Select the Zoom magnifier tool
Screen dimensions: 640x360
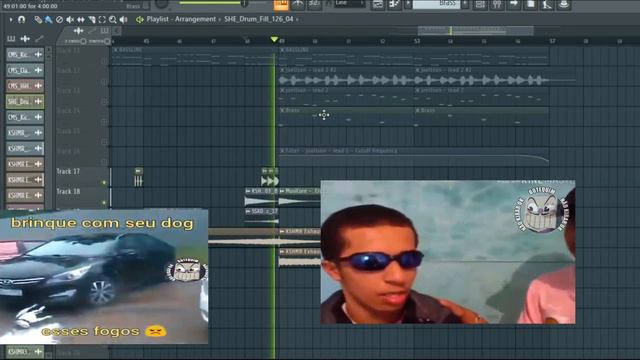[x=113, y=19]
